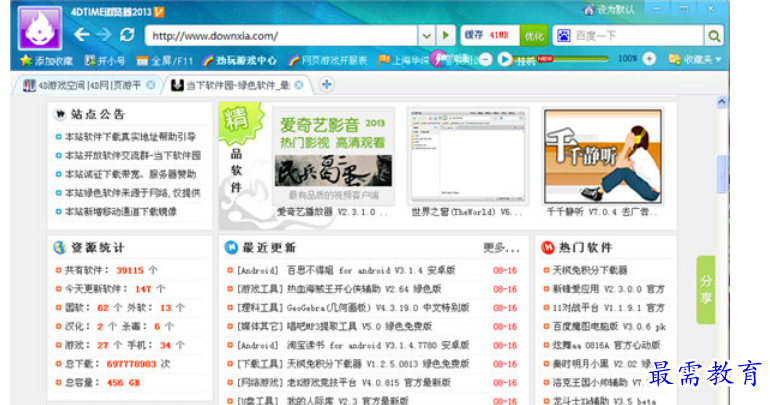Click the scrollbar up arrow

(721, 102)
